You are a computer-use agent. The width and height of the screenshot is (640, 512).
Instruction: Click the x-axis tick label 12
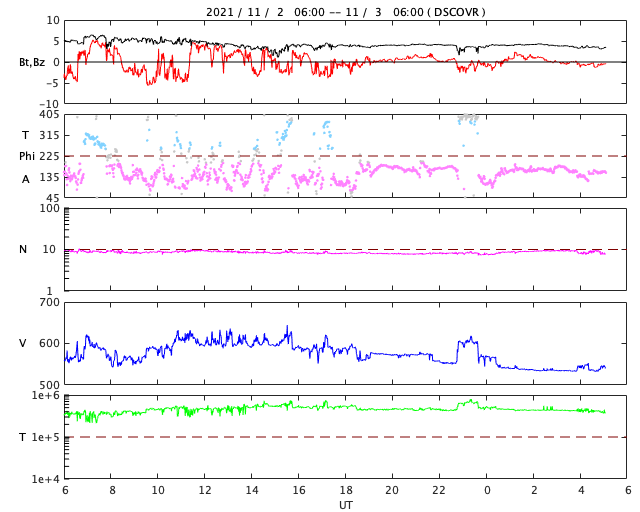[x=204, y=490]
